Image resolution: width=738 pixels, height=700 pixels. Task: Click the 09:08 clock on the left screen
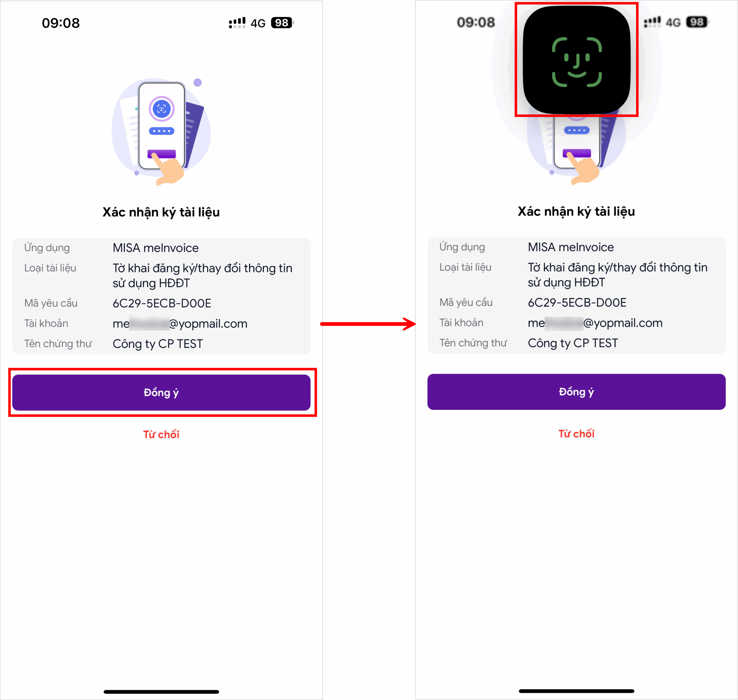[x=61, y=23]
